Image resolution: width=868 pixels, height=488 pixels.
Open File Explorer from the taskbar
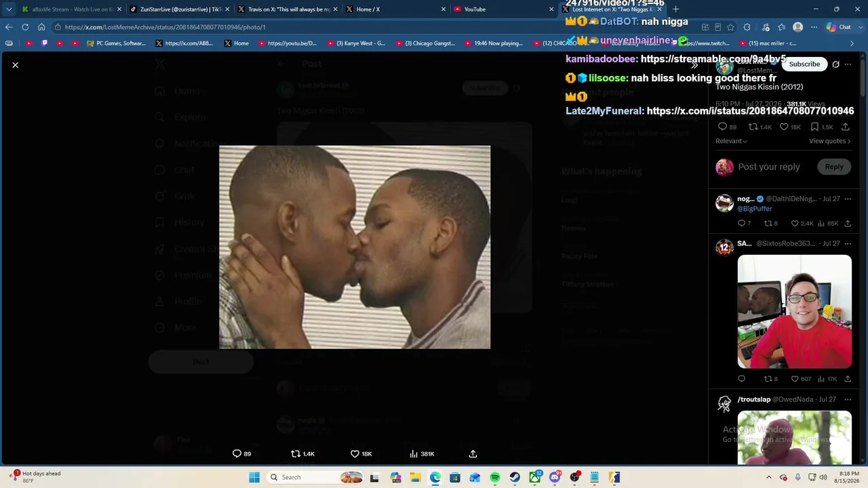click(415, 477)
